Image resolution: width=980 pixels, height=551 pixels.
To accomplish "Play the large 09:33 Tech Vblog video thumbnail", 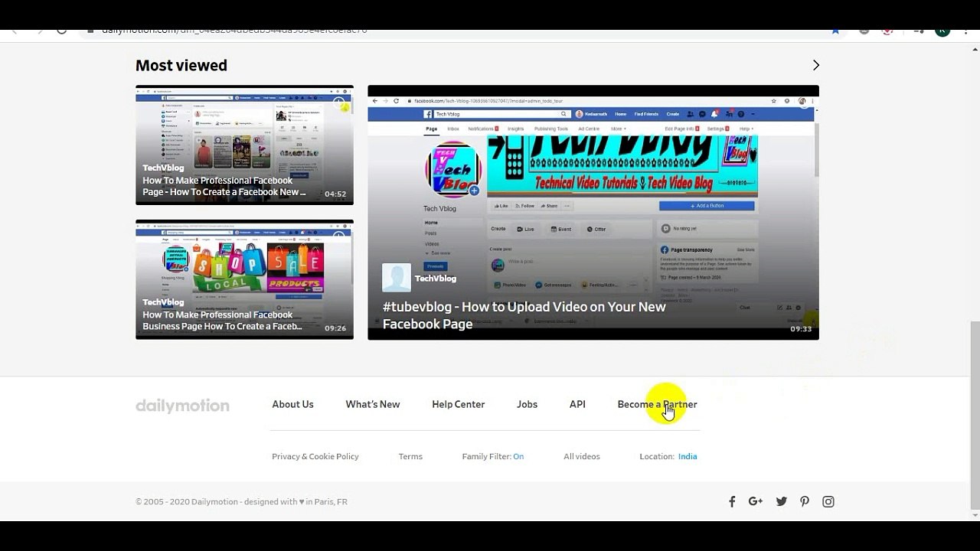I will pyautogui.click(x=593, y=212).
